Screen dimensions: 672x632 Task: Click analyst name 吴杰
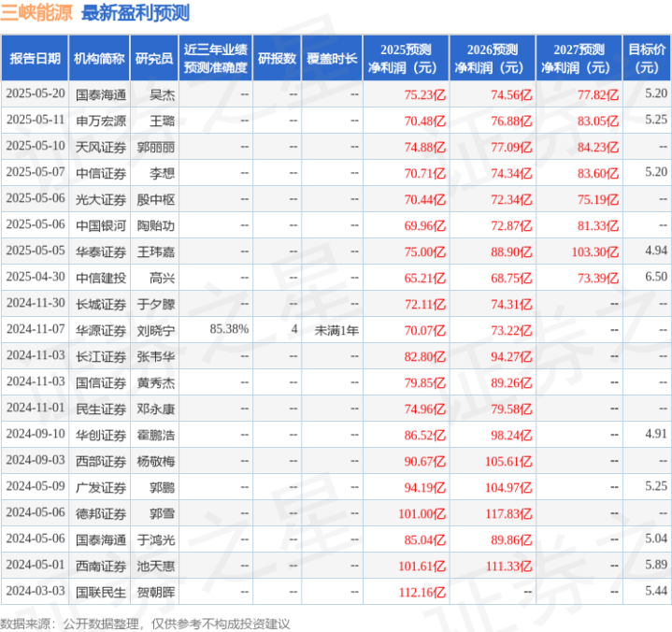tap(162, 94)
